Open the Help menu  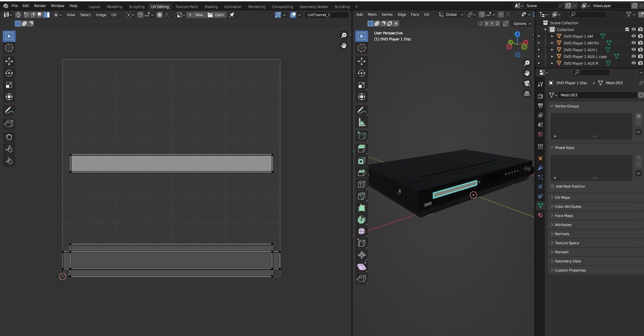coord(73,6)
